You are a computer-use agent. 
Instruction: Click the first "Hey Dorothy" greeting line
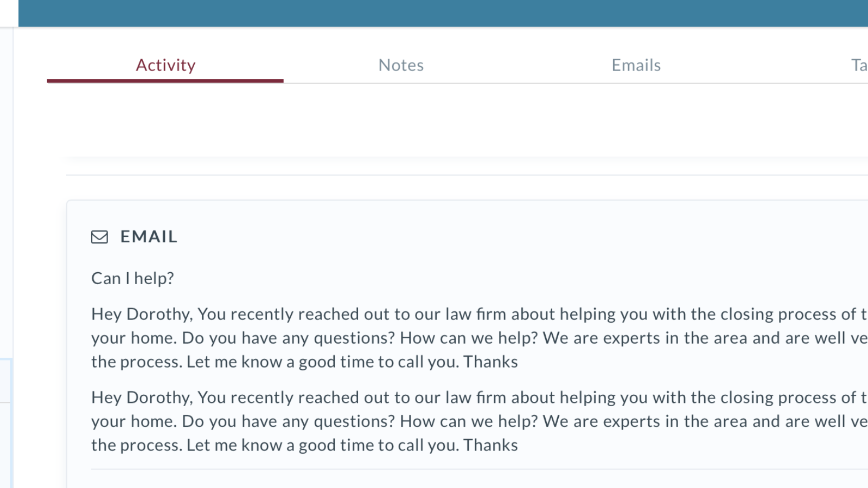[x=142, y=314]
